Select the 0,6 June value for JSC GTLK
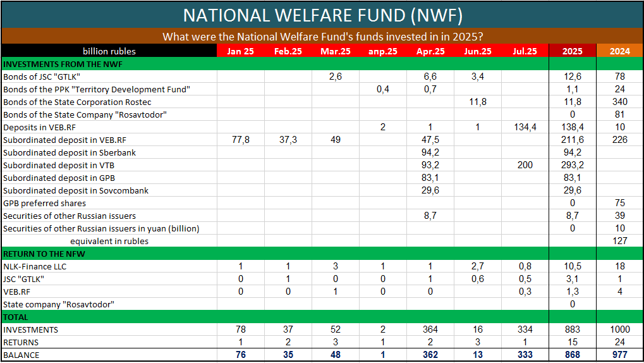 [x=478, y=279]
